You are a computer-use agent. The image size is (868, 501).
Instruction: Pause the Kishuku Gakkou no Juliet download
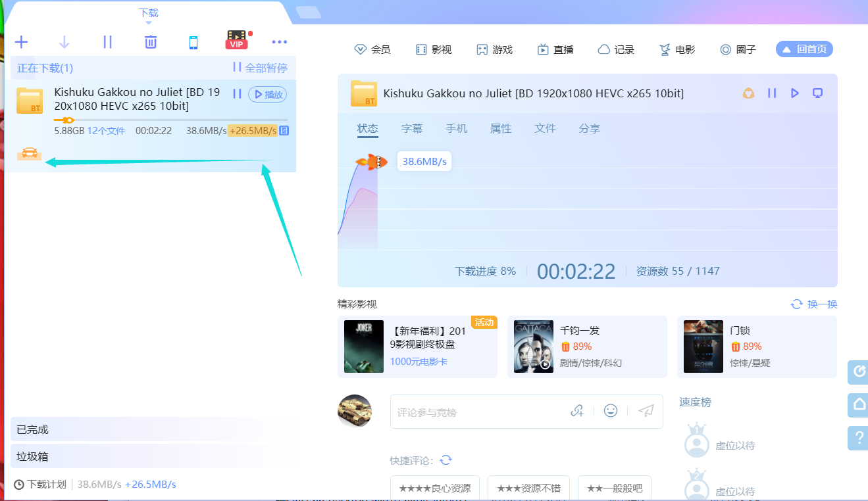pyautogui.click(x=237, y=94)
